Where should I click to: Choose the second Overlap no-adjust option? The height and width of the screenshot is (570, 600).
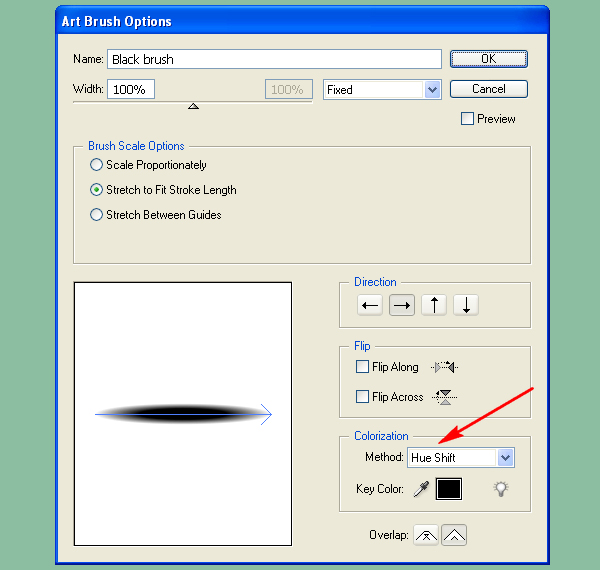click(x=454, y=535)
